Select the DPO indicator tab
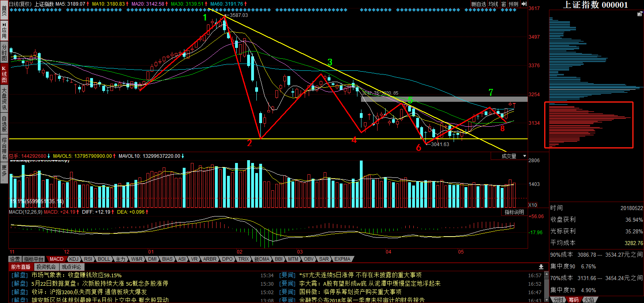Viewport: 644px width, 303px height. 227,259
